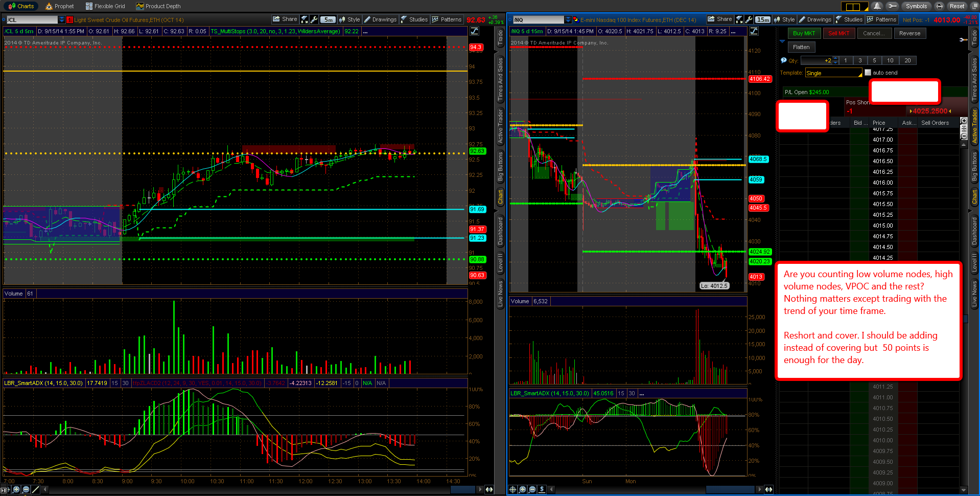Click the Buy MKT button
Viewport: 980px width, 496px height.
[804, 33]
